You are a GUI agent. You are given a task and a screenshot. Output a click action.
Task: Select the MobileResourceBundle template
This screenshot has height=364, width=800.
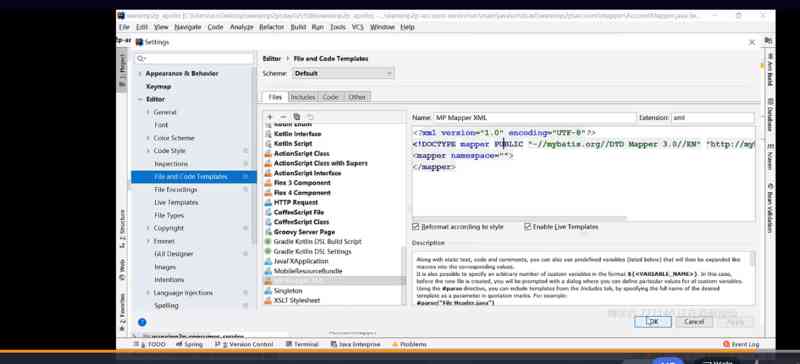point(308,271)
